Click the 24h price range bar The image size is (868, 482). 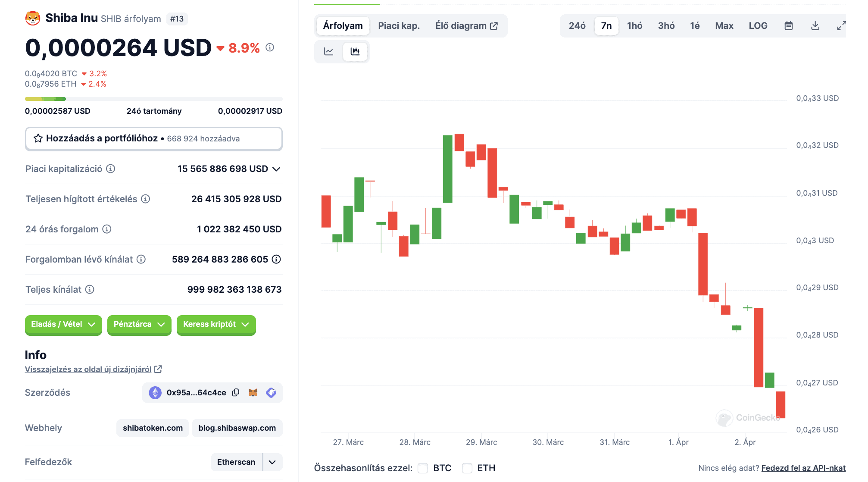tap(154, 99)
